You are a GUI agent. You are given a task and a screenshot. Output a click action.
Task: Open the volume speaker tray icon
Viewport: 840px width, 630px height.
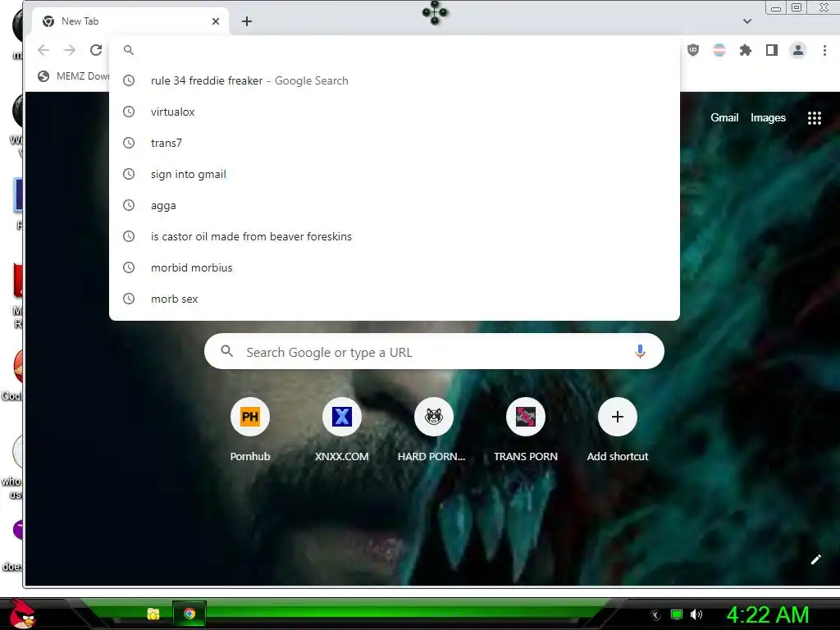696,614
